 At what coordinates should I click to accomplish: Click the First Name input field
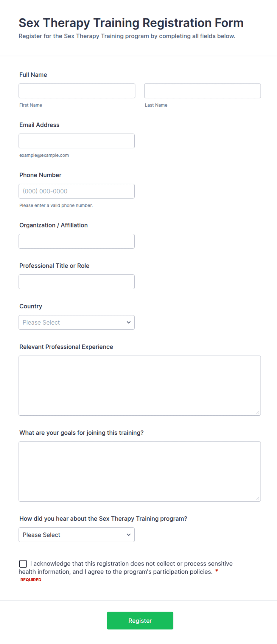(77, 91)
